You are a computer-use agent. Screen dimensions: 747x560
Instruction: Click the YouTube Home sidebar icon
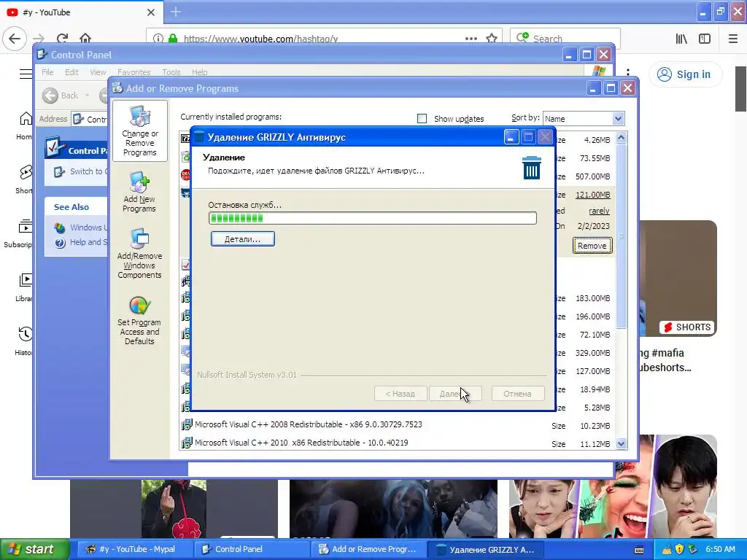(x=26, y=119)
